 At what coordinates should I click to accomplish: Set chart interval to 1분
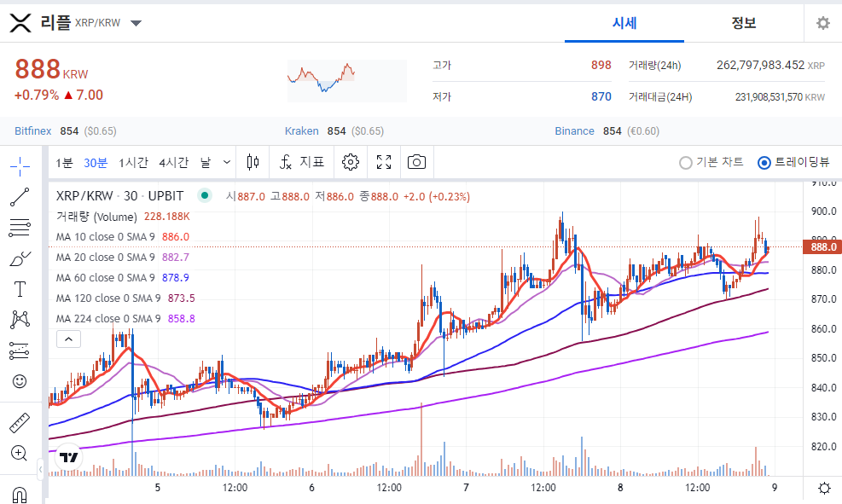click(x=65, y=163)
